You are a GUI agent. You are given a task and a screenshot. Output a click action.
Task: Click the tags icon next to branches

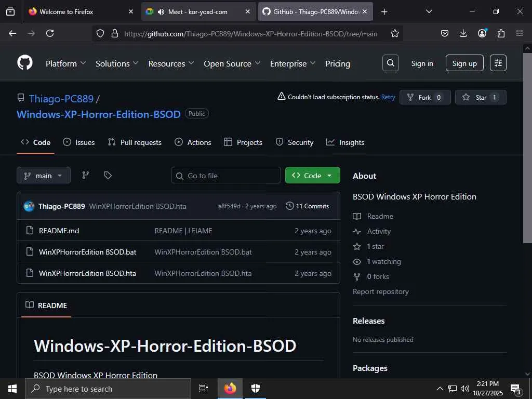108,175
